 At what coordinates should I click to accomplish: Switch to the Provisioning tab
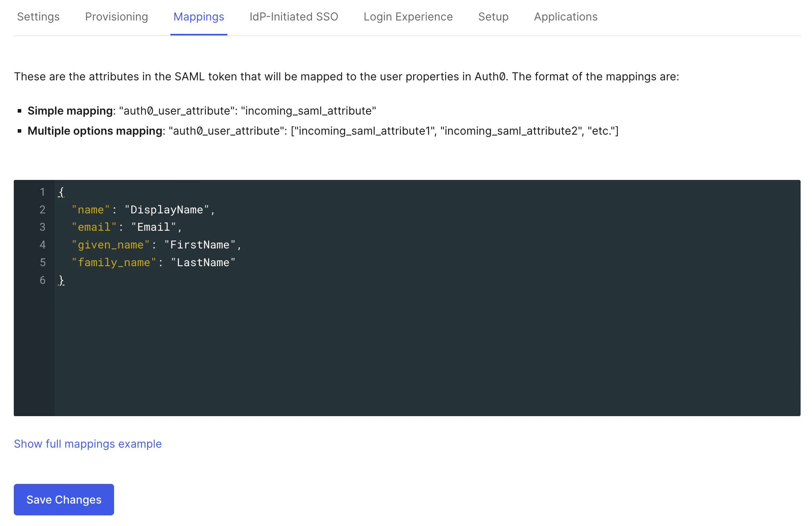(x=116, y=17)
